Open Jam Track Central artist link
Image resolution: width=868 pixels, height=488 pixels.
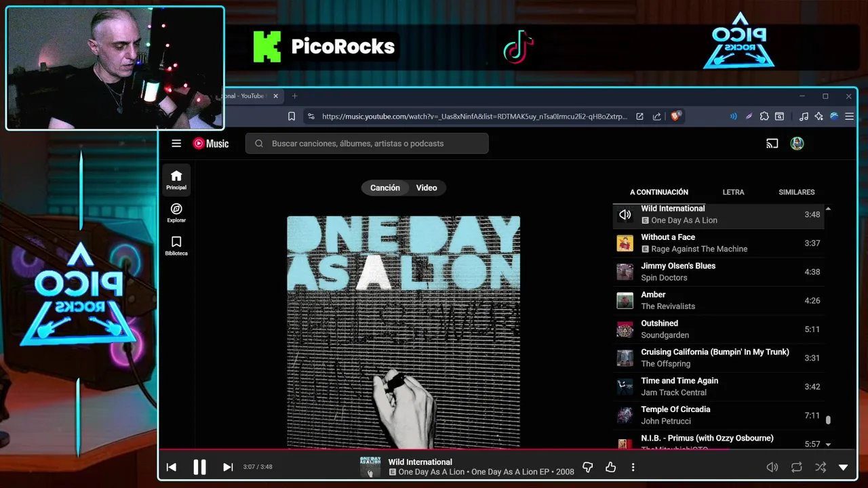[673, 392]
